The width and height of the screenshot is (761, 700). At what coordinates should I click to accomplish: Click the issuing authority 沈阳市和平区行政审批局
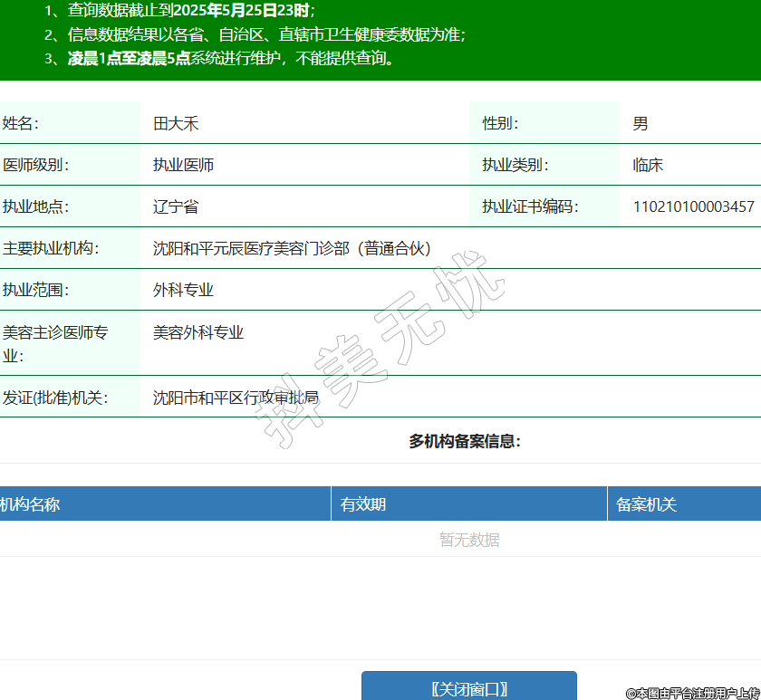click(236, 397)
